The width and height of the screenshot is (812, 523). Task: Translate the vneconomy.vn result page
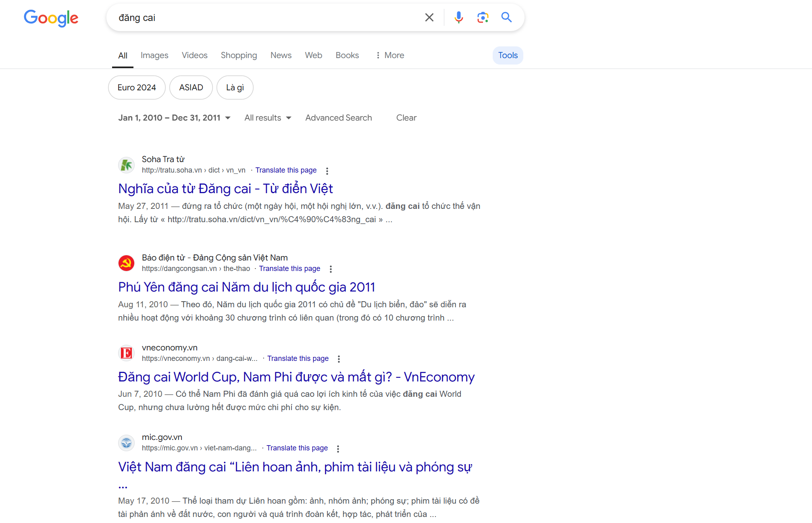[x=298, y=358]
